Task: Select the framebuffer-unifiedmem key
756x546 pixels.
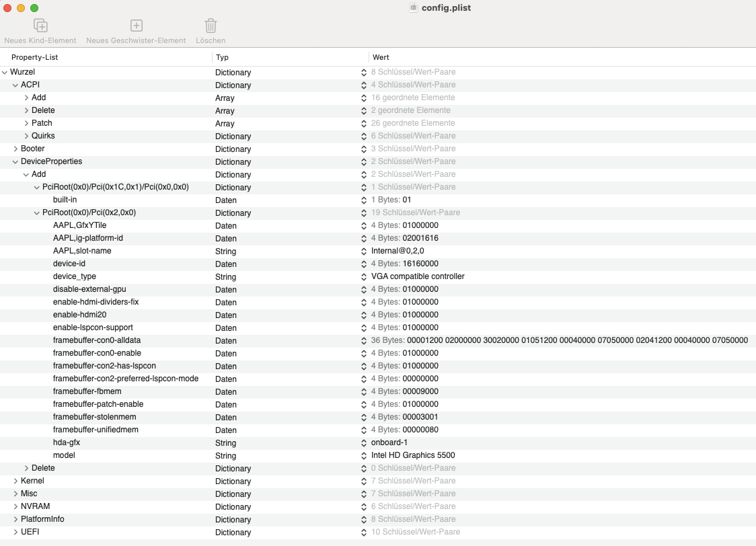Action: point(96,430)
